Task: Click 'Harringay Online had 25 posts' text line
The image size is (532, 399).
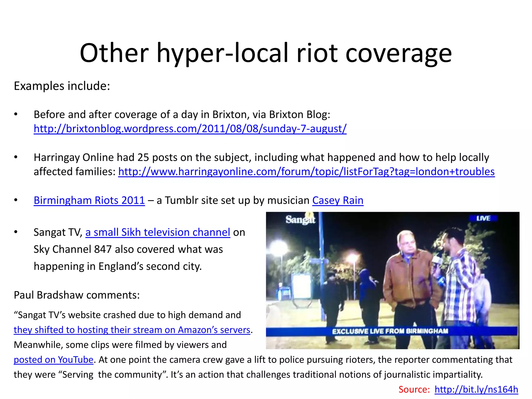Action: [x=261, y=157]
